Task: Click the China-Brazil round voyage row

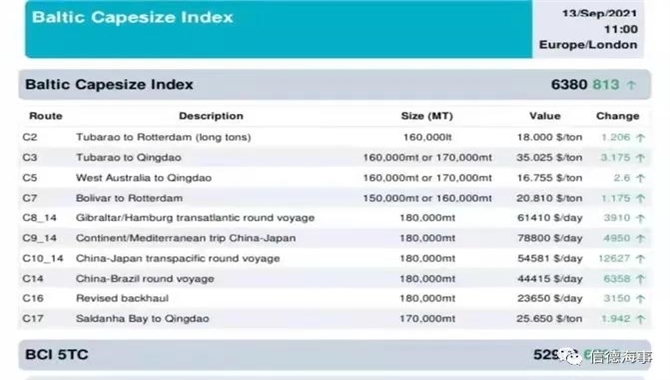Action: [335, 279]
